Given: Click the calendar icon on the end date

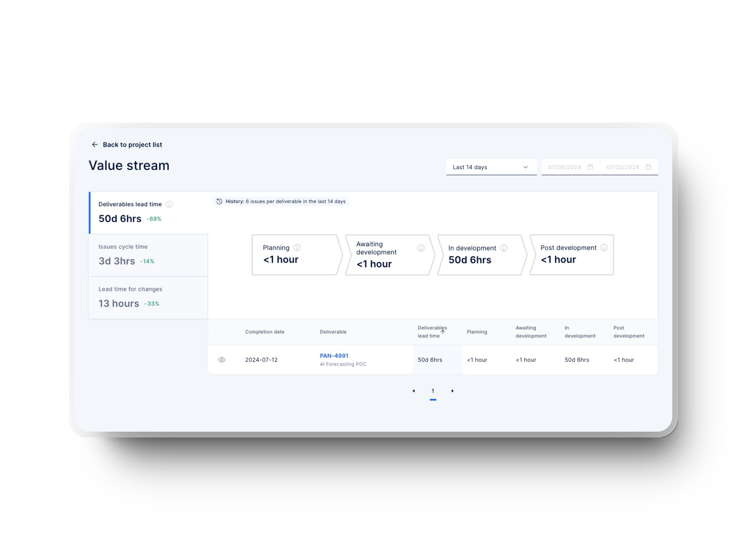Looking at the screenshot, I should [648, 167].
